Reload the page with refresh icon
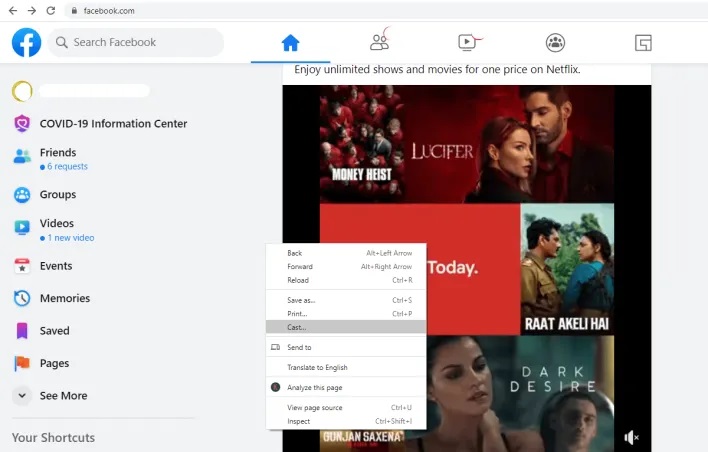 tap(51, 10)
